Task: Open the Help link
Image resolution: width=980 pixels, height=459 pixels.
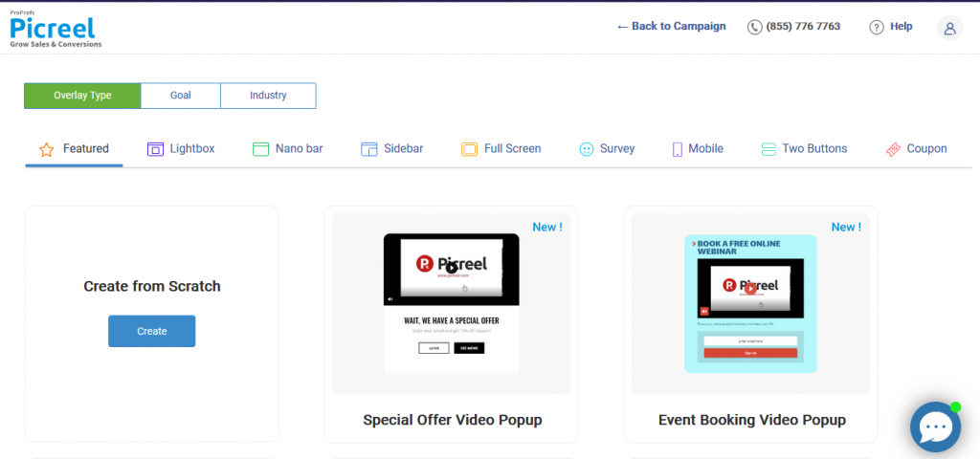Action: pos(902,26)
